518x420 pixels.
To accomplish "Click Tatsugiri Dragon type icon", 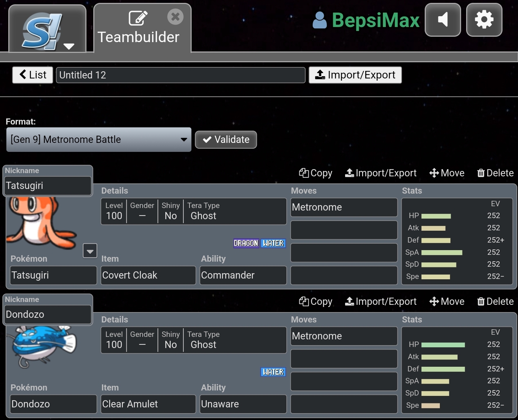I will pyautogui.click(x=246, y=243).
